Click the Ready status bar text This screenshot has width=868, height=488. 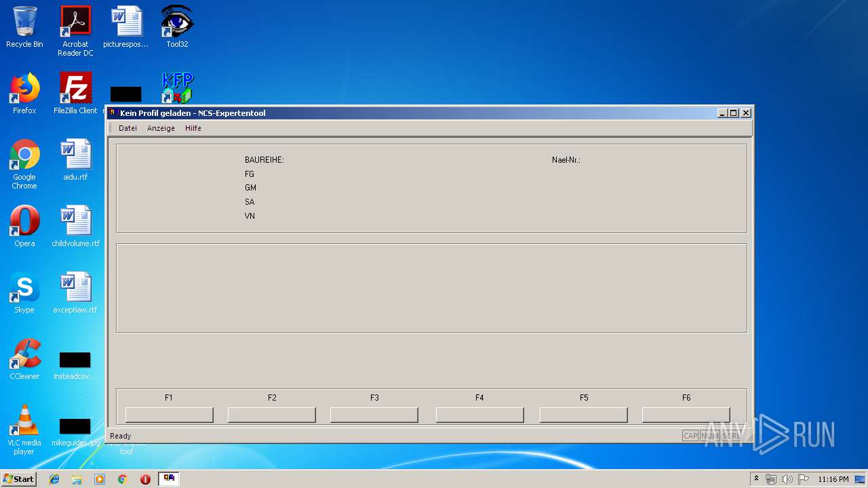[x=121, y=436]
